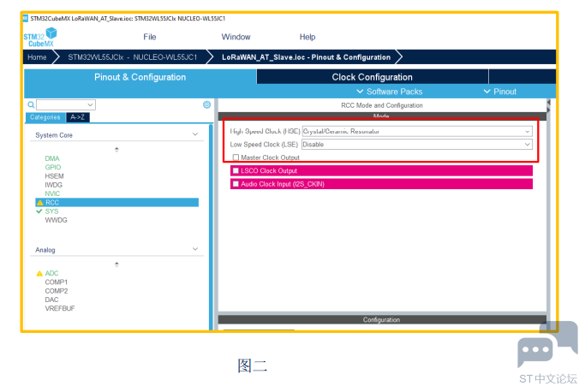The height and width of the screenshot is (392, 585).
Task: Open the Window menu
Action: 236,37
